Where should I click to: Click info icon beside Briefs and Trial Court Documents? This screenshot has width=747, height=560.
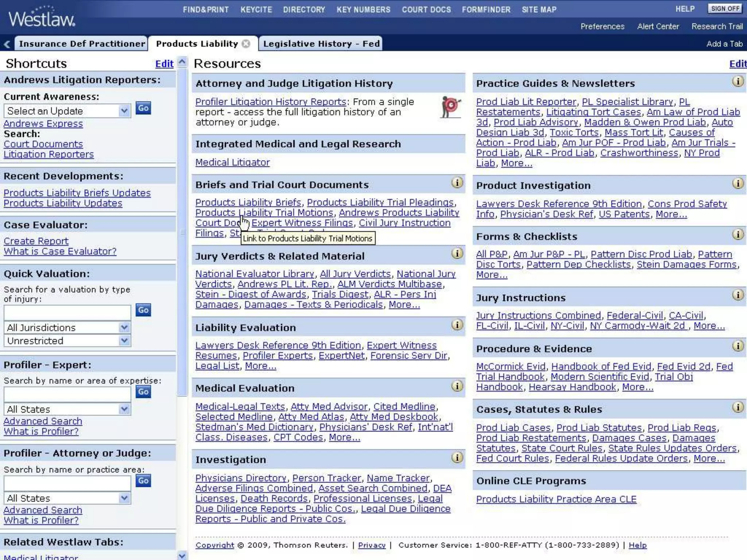click(x=457, y=182)
